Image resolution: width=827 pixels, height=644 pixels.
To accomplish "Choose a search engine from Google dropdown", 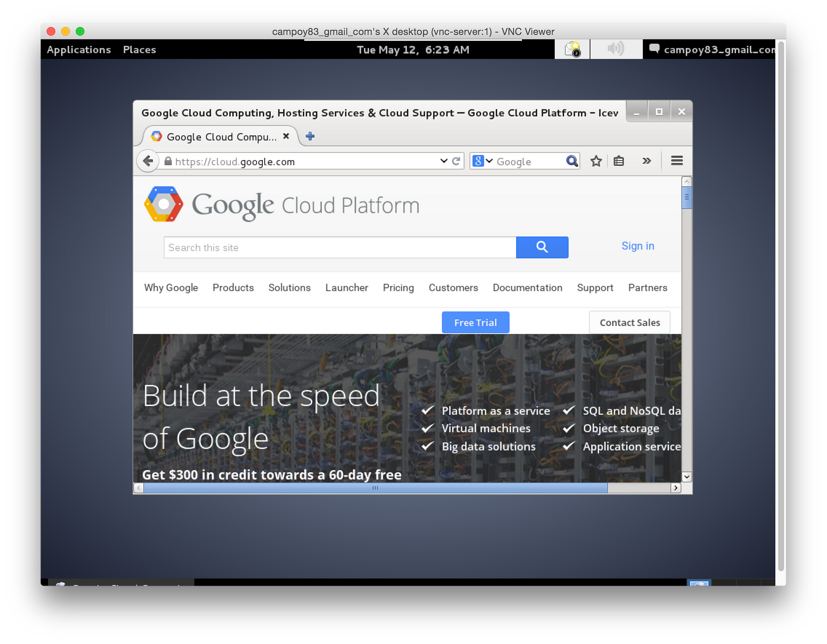I will (x=483, y=161).
